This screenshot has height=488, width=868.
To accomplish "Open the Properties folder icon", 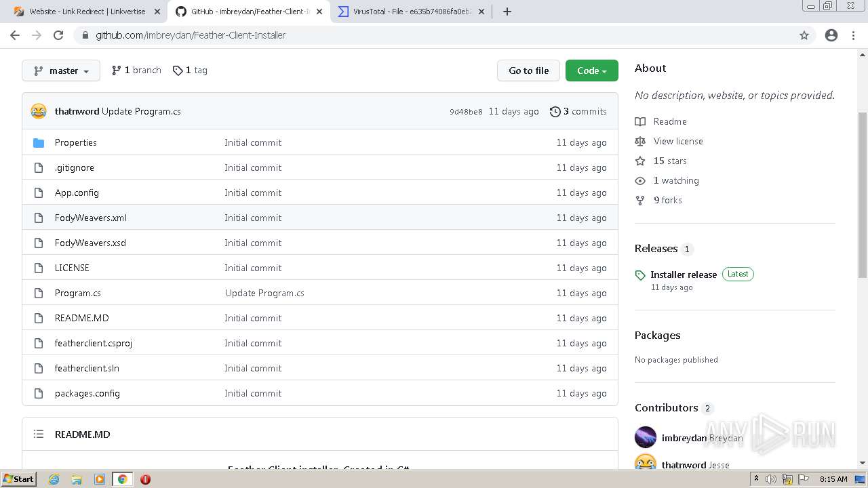I will pos(39,142).
